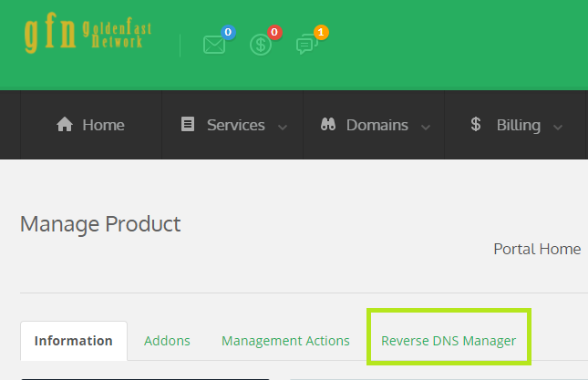The height and width of the screenshot is (380, 588).
Task: Click the GoldenFast Network logo
Action: coord(88,36)
